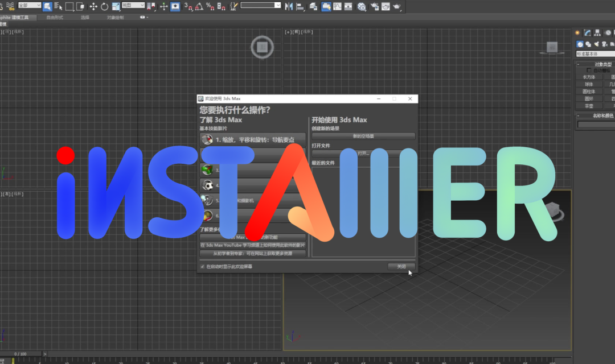Click the Mirror tool icon
The width and height of the screenshot is (615, 364).
pos(289,6)
